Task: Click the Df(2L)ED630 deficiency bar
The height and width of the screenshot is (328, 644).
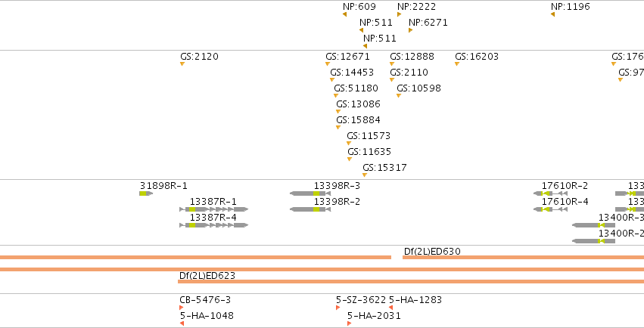Action: [x=523, y=258]
